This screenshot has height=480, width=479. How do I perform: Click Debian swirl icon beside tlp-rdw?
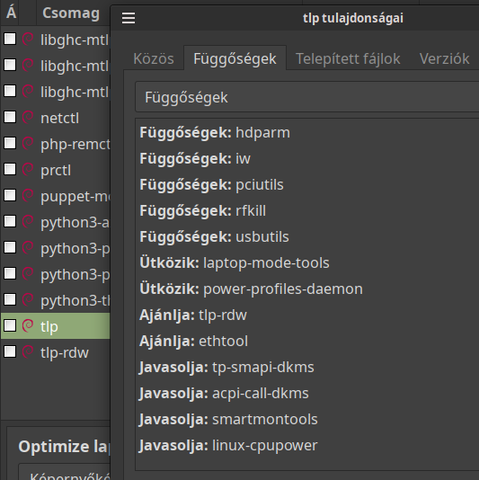pos(28,352)
